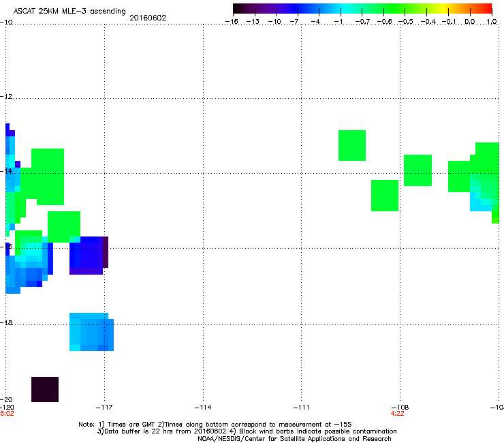
Task: Click the dark blue data block at -117, -16
Action: 89,256
